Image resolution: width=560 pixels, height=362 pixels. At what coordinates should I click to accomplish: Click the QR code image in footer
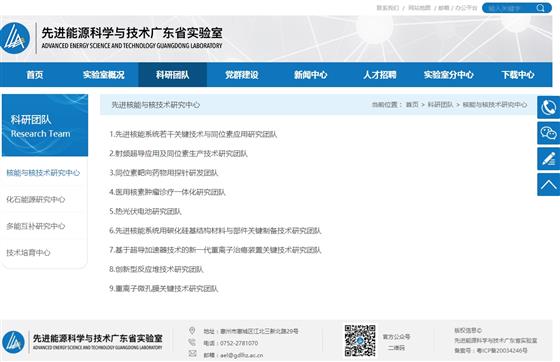click(360, 341)
